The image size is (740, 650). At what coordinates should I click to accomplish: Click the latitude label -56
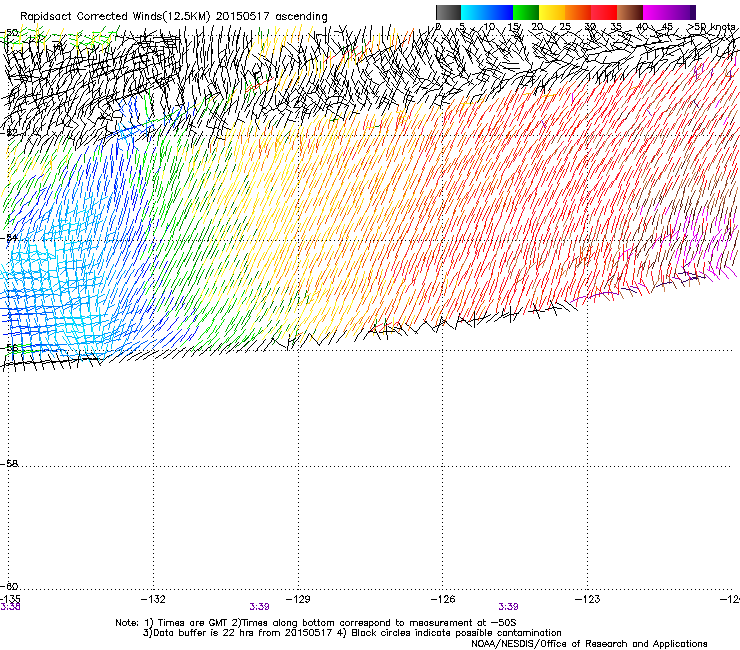click(9, 348)
